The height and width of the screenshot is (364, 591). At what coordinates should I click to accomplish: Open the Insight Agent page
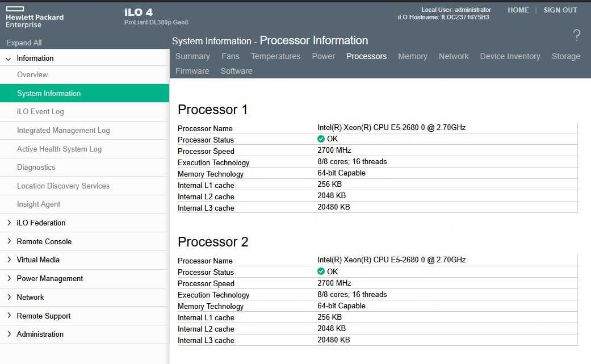39,204
